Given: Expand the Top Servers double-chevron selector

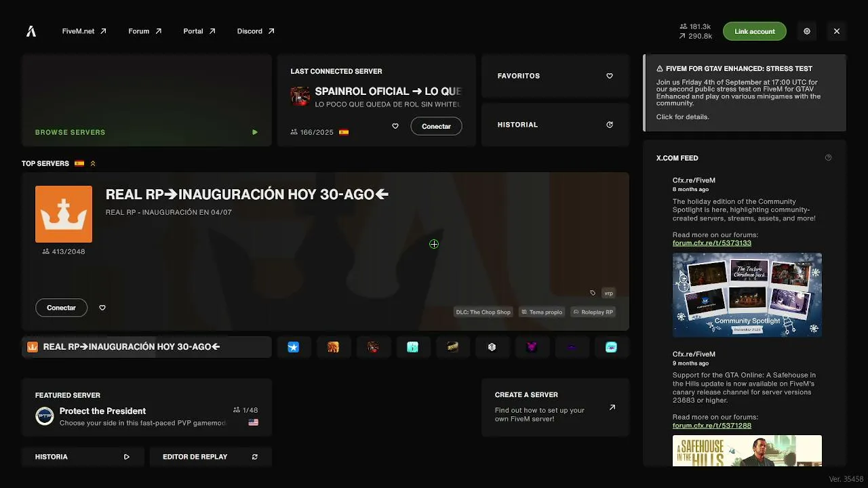Looking at the screenshot, I should coord(93,163).
